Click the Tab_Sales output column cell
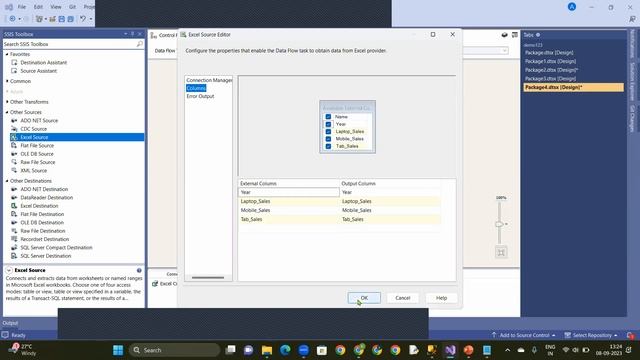Image resolution: width=640 pixels, height=360 pixels. click(390, 219)
